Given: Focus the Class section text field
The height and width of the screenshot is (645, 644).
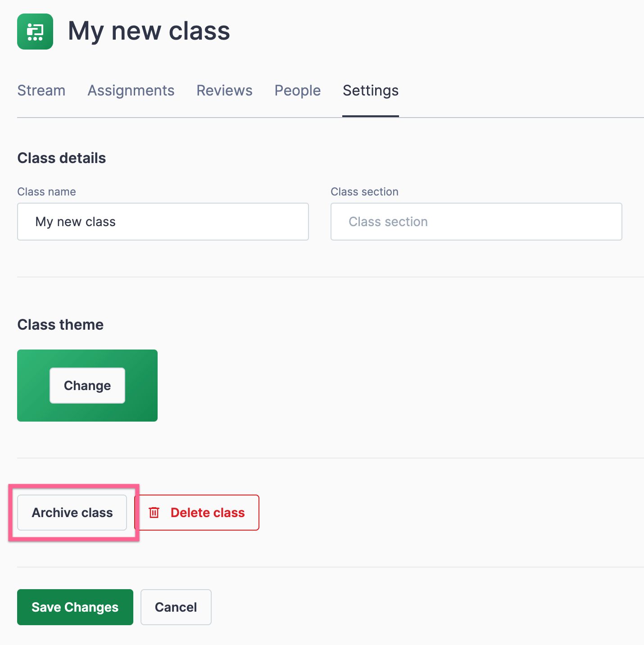Looking at the screenshot, I should [476, 222].
